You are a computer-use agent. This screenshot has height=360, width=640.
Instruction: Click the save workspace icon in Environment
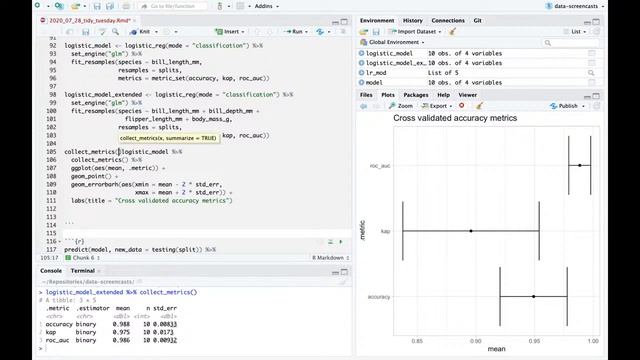tap(376, 31)
